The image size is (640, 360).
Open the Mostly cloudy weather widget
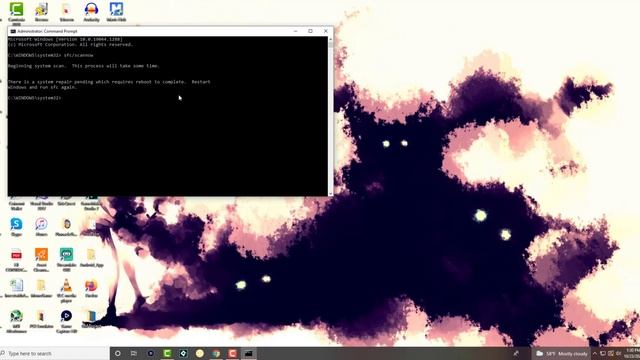click(x=562, y=353)
